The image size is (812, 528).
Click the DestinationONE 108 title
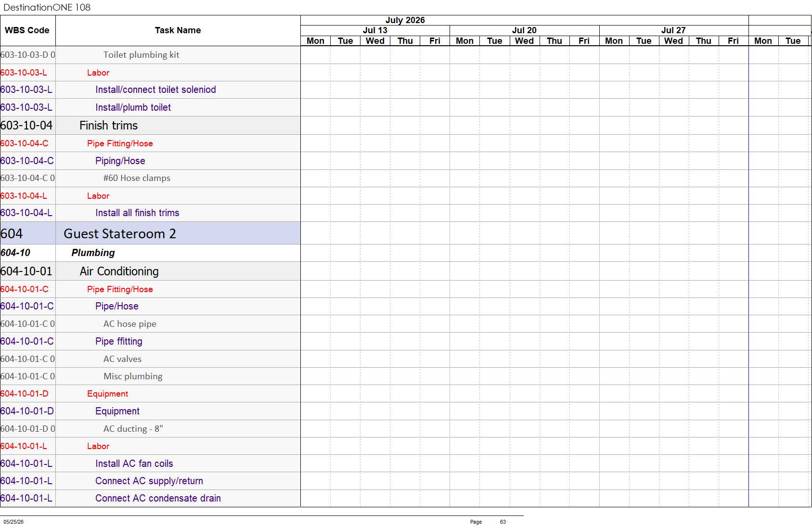[x=47, y=7]
